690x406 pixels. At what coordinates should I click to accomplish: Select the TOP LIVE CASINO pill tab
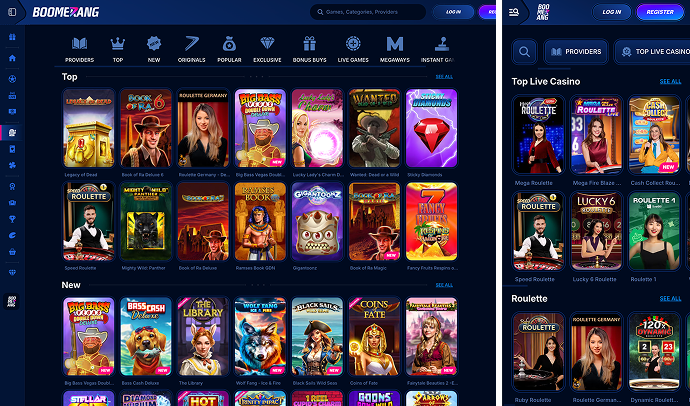point(652,51)
